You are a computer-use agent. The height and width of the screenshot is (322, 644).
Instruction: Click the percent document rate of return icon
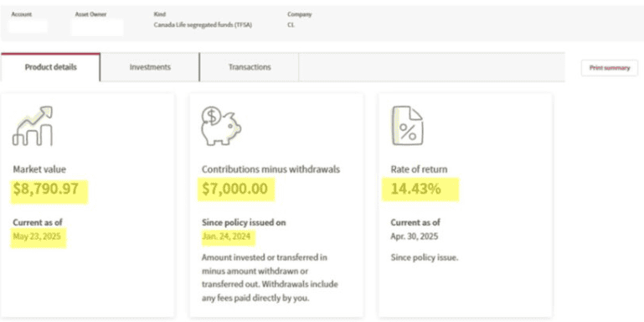pyautogui.click(x=408, y=126)
